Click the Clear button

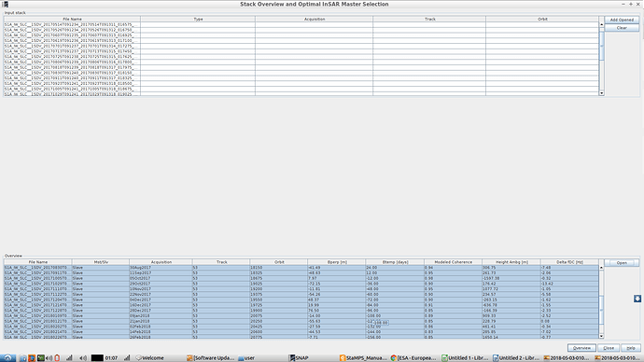click(x=622, y=28)
